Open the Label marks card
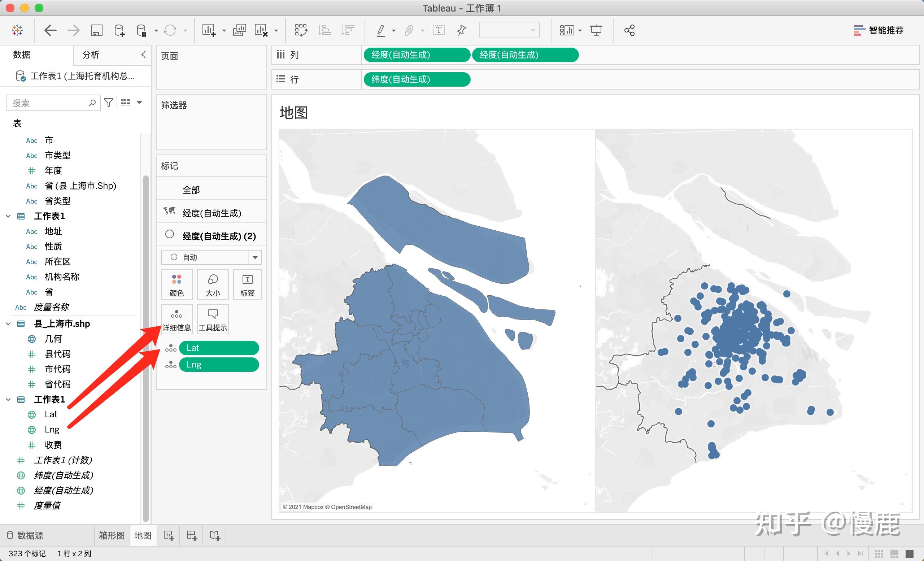This screenshot has height=561, width=924. (247, 284)
